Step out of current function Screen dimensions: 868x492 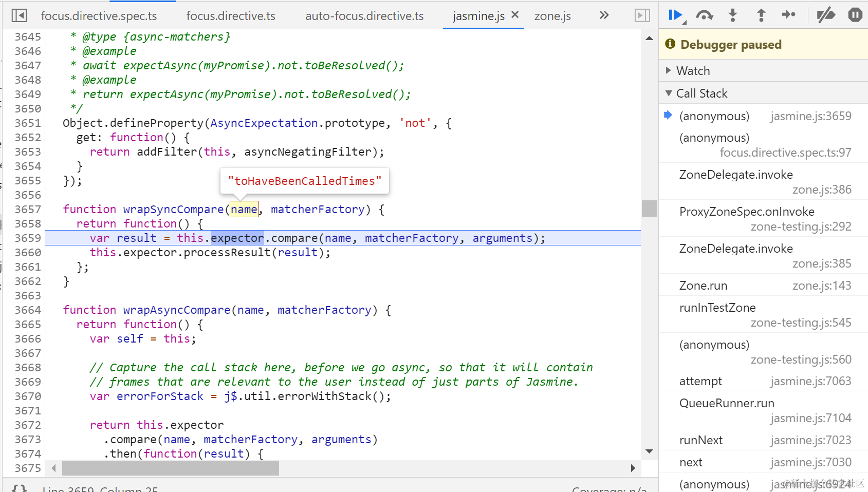(761, 15)
